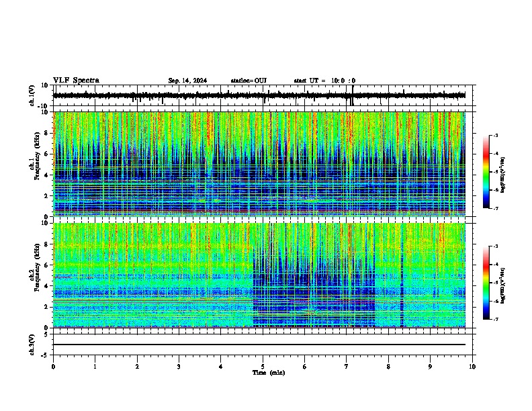Image resolution: width=532 pixels, height=411 pixels.
Task: Click the "ch.3(V)" axis label
Action: point(32,345)
